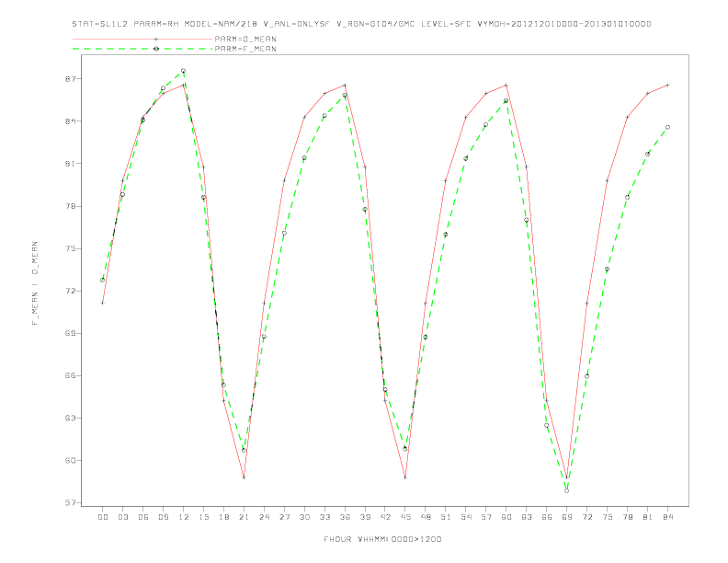Click the x-axis forecast hour label 81
The width and height of the screenshot is (728, 563).
coord(648,517)
